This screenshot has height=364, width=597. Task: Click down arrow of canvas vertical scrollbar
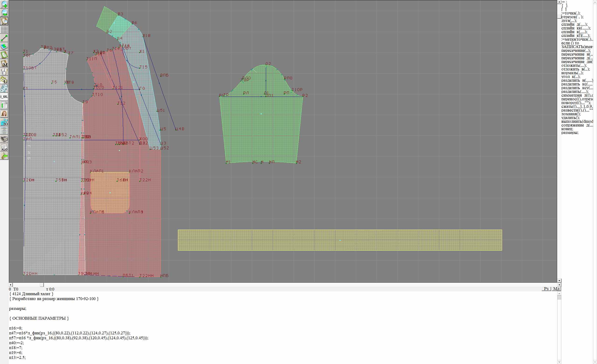coord(559,280)
